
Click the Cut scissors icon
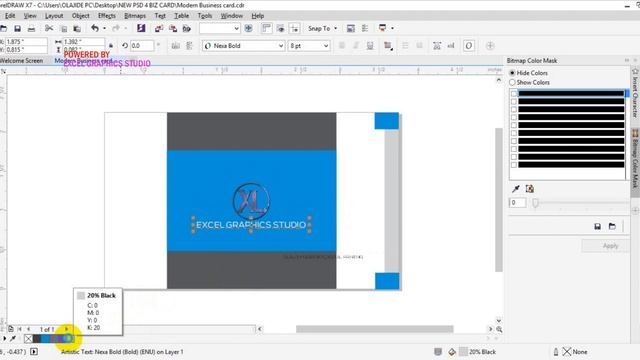tap(49, 28)
